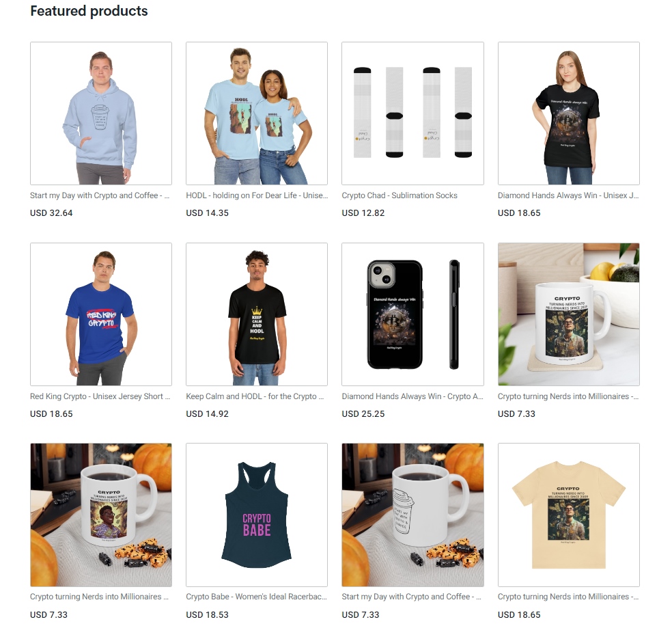Open the 'Crypto Chad - Sublimation Socks' title link
672x639 pixels.
pyautogui.click(x=400, y=195)
